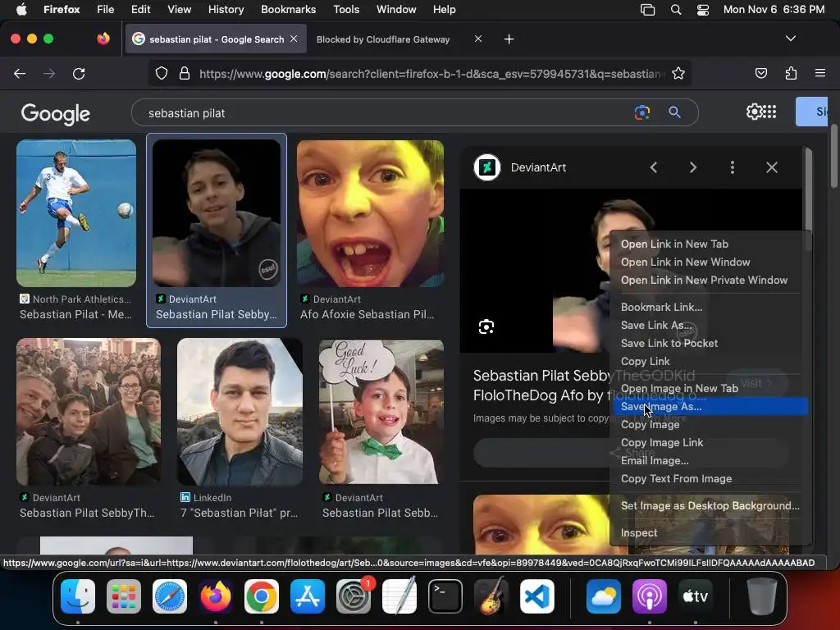Click the browser back arrow
840x630 pixels.
(20, 73)
